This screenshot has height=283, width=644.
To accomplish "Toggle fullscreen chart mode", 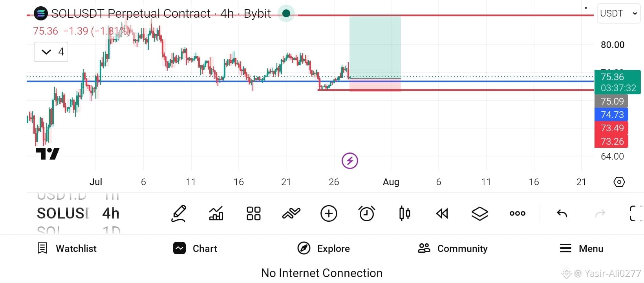I will click(636, 213).
